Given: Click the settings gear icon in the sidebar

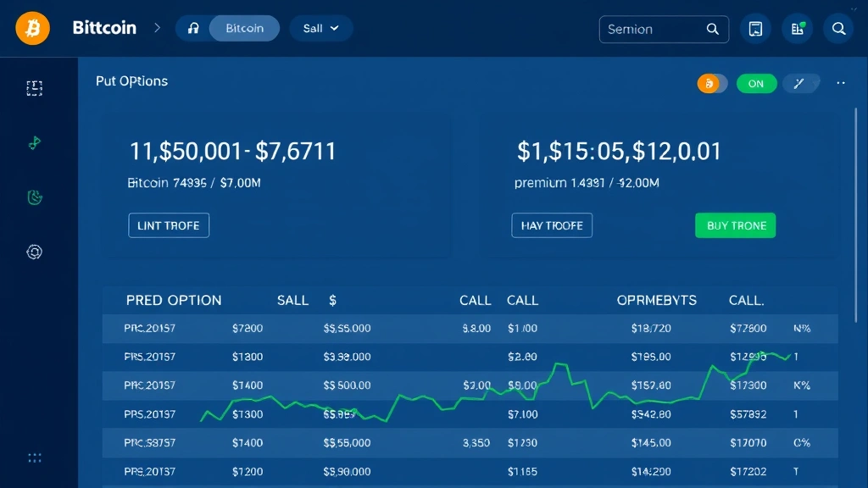Looking at the screenshot, I should (34, 252).
